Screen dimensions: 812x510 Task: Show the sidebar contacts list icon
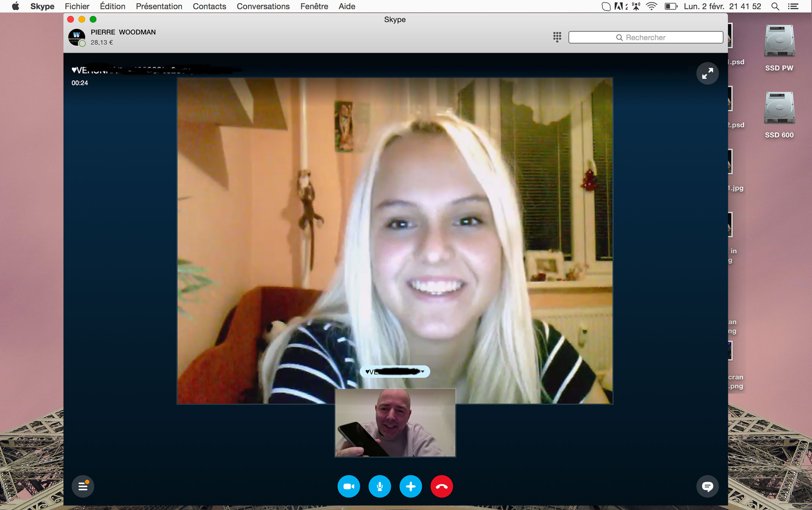(83, 486)
